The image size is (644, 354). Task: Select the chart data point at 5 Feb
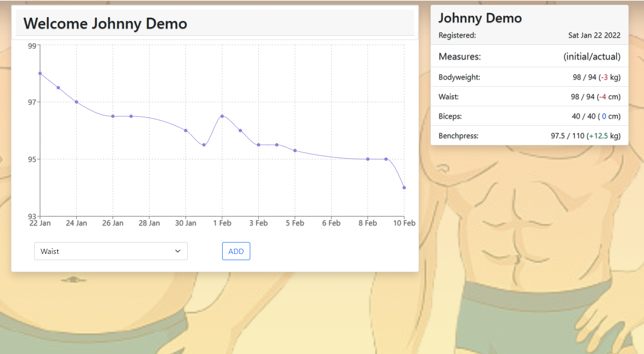[295, 151]
